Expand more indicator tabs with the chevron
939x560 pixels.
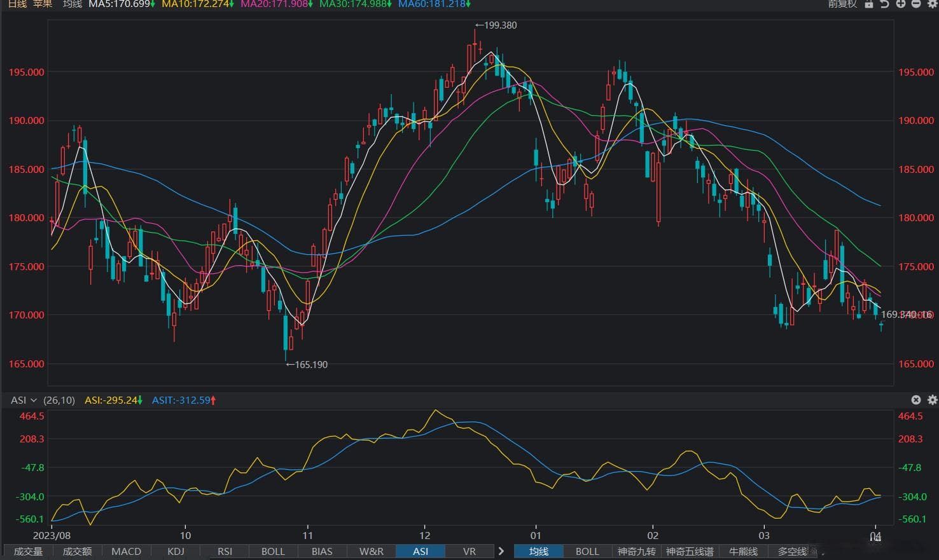pyautogui.click(x=501, y=551)
